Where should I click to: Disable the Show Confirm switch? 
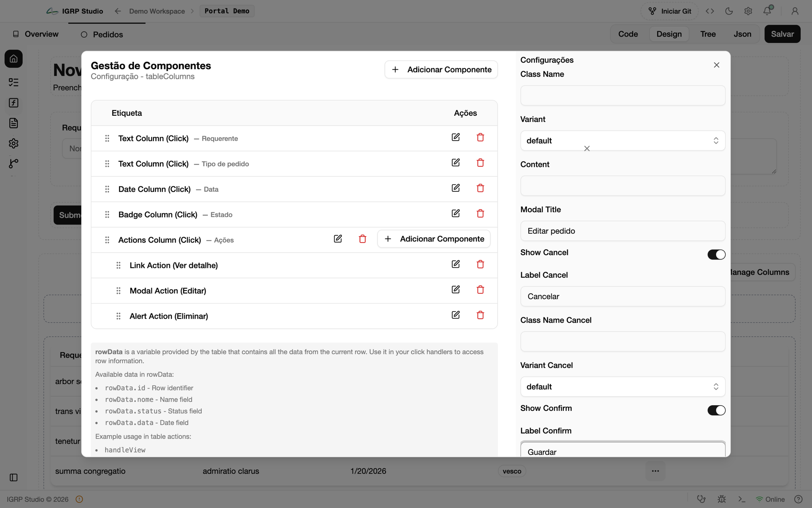tap(716, 410)
